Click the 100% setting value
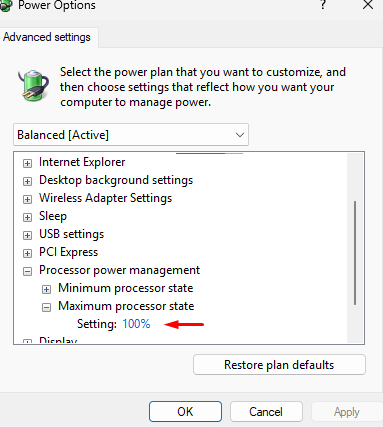The height and width of the screenshot is (427, 383). pyautogui.click(x=136, y=324)
